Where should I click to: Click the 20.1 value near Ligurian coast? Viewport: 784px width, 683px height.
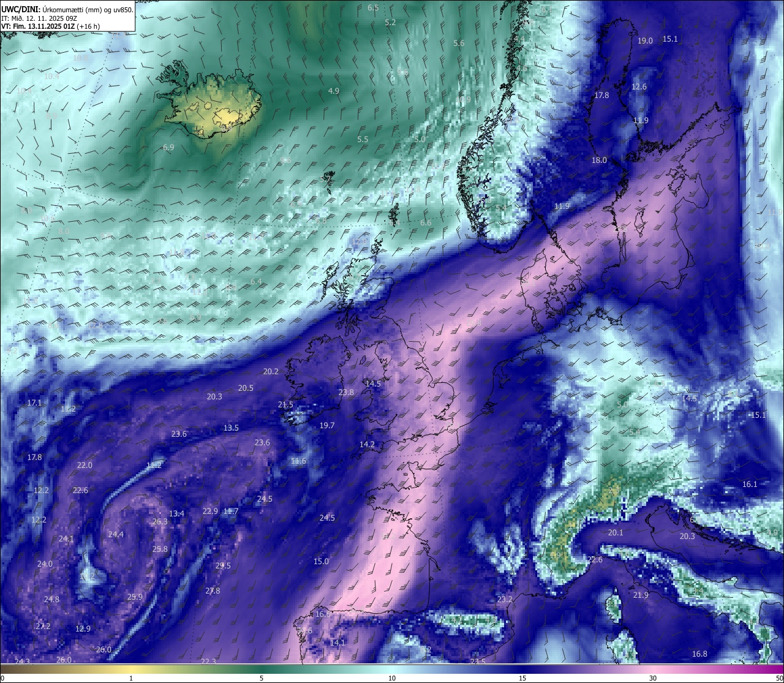616,532
